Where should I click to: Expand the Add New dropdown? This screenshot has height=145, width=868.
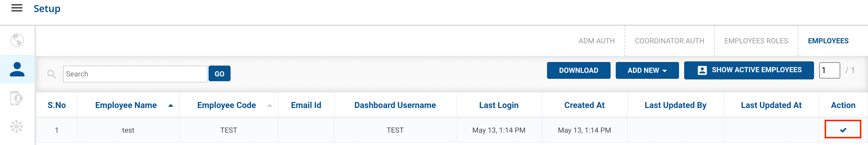click(x=646, y=70)
